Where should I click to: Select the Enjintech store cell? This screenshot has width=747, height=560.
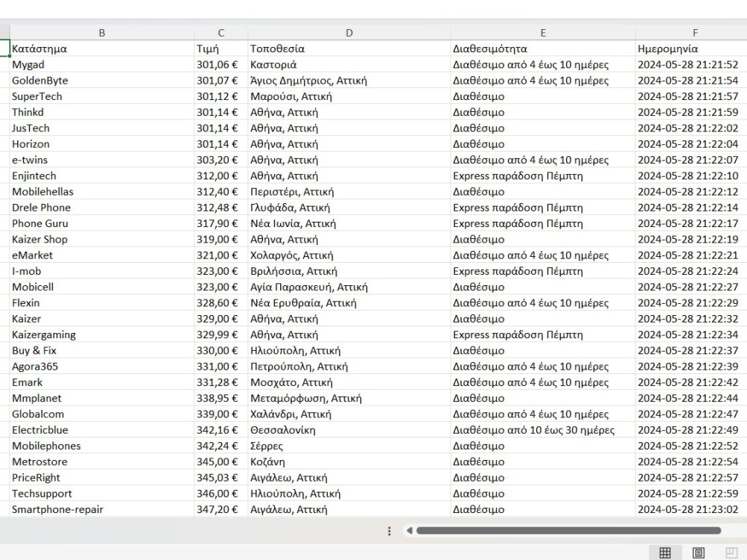[102, 175]
